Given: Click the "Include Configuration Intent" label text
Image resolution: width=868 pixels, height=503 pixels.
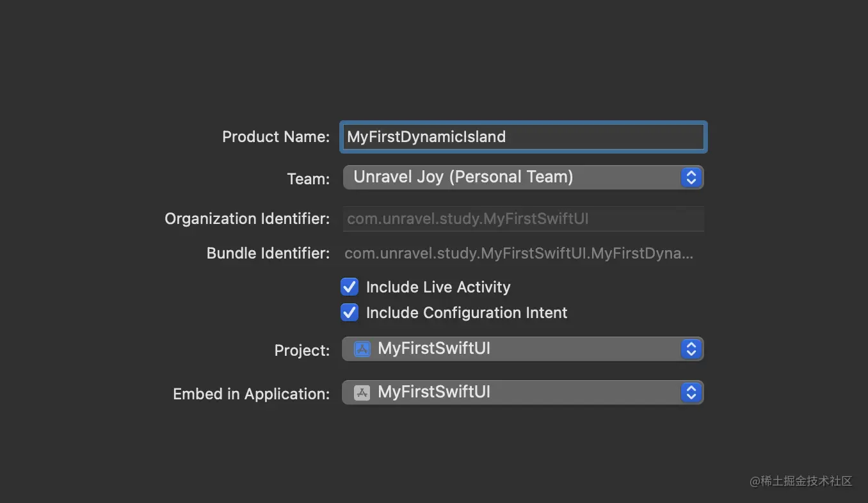Looking at the screenshot, I should point(466,313).
